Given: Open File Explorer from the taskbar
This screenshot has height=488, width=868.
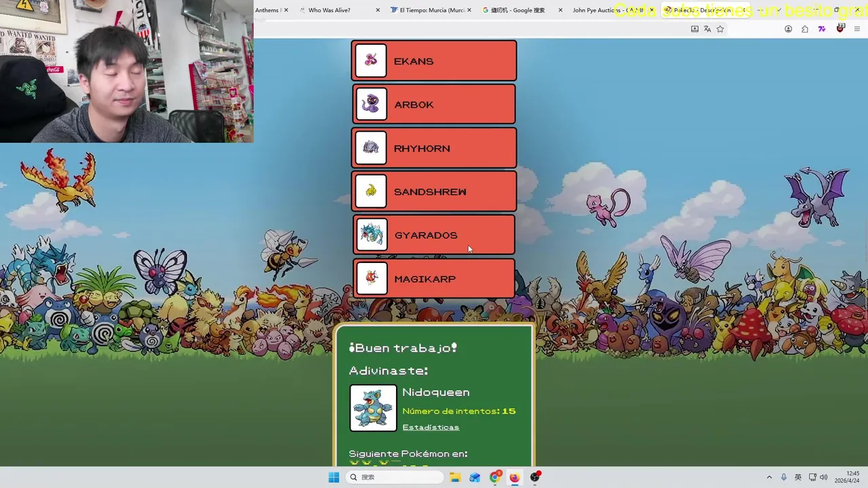Looking at the screenshot, I should [455, 477].
